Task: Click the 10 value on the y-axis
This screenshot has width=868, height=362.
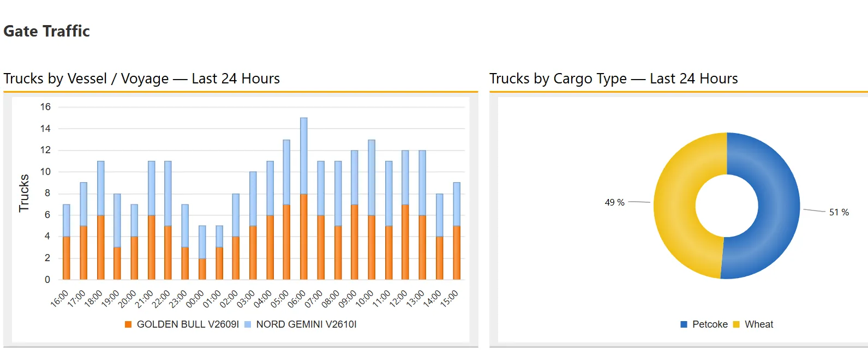Action: tap(45, 172)
